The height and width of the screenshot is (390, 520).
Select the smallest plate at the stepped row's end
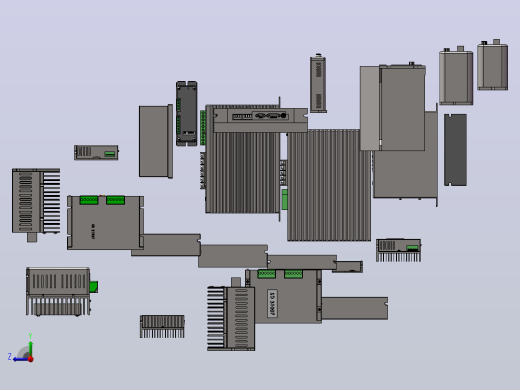[348, 267]
